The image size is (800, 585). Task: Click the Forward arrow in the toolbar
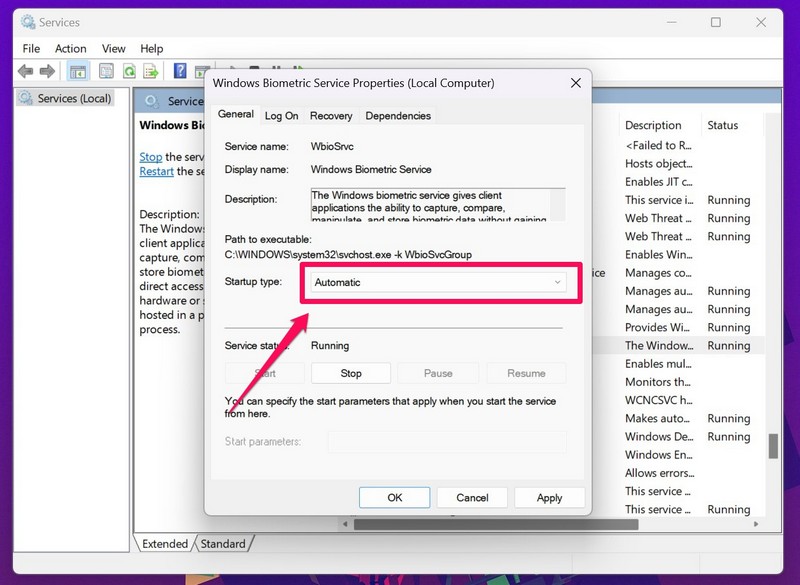46,71
